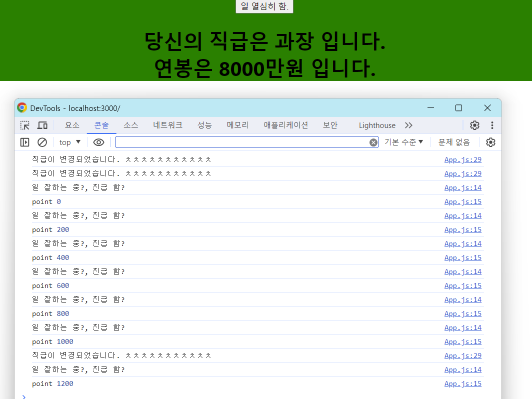Click the 당신의 직급은 과장 입니다. heading

265,41
